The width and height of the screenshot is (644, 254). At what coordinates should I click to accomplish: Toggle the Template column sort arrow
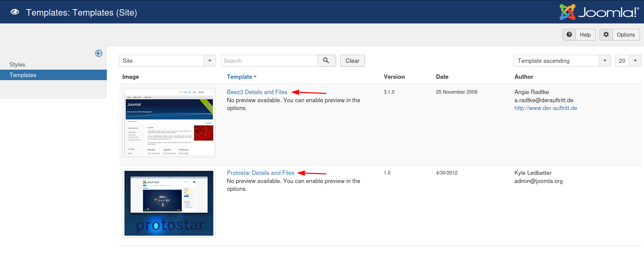(x=255, y=77)
